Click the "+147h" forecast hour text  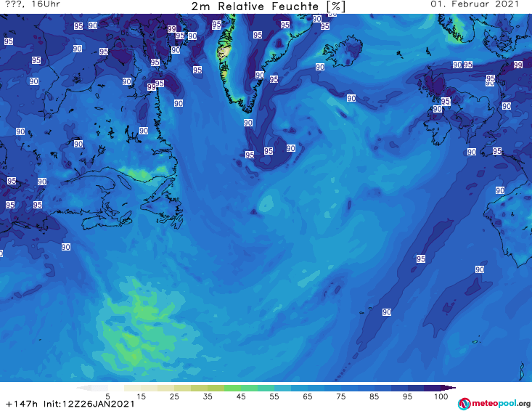pyautogui.click(x=22, y=404)
